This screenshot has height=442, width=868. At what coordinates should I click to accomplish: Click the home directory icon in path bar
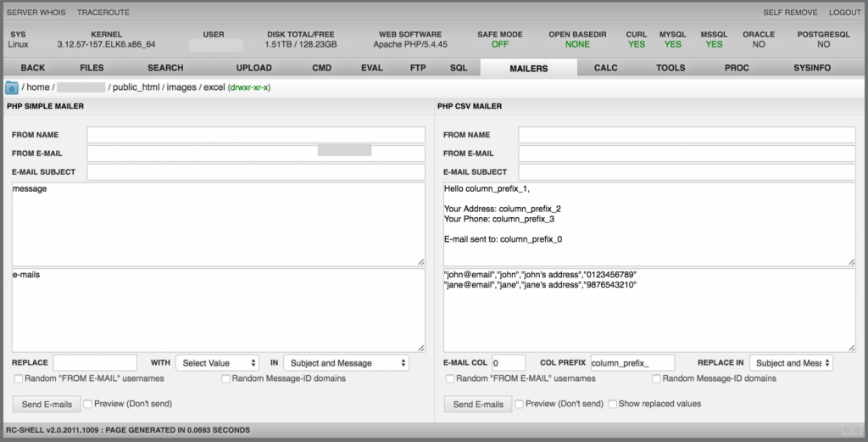click(12, 87)
